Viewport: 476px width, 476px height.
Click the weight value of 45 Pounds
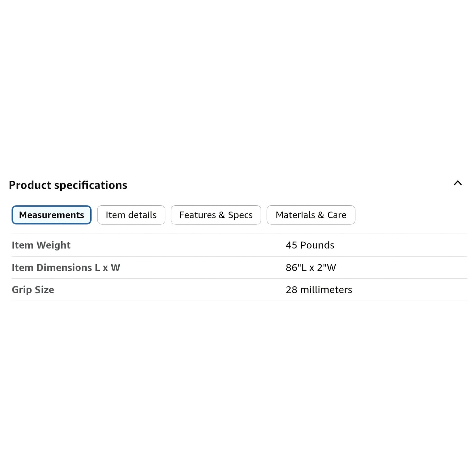tap(310, 245)
